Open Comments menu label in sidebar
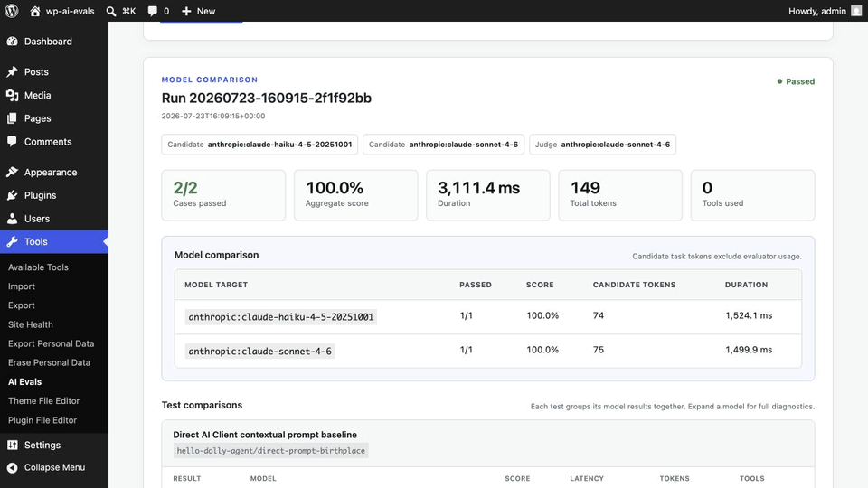This screenshot has height=488, width=868. 48,142
